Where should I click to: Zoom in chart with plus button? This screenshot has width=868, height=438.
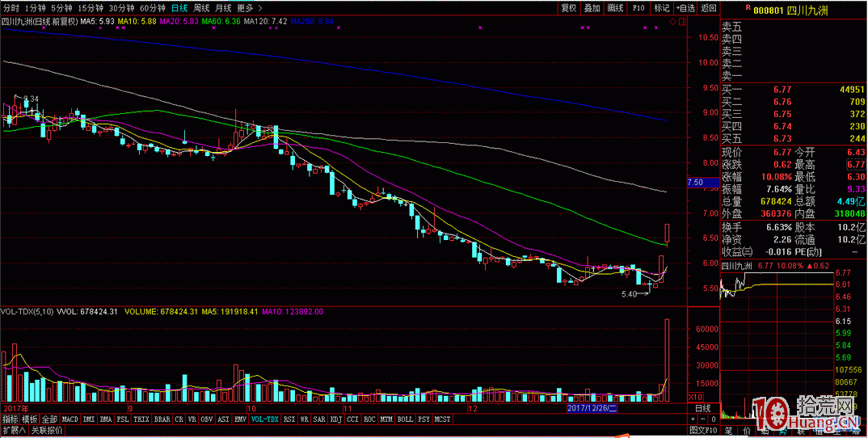click(x=693, y=419)
